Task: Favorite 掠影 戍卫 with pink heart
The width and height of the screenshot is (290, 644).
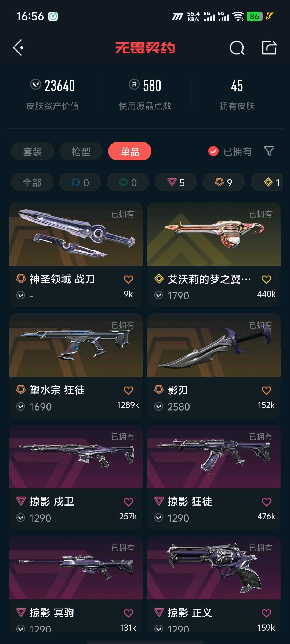Action: pos(128,502)
